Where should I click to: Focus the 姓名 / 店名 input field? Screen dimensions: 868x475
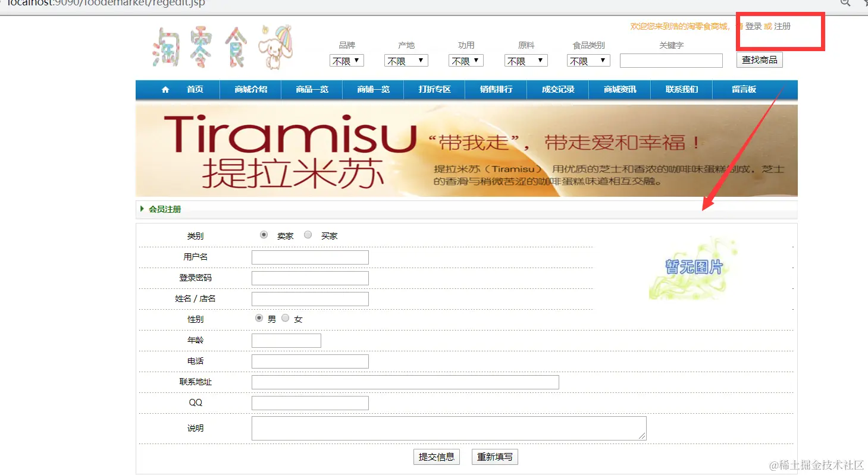click(x=310, y=299)
